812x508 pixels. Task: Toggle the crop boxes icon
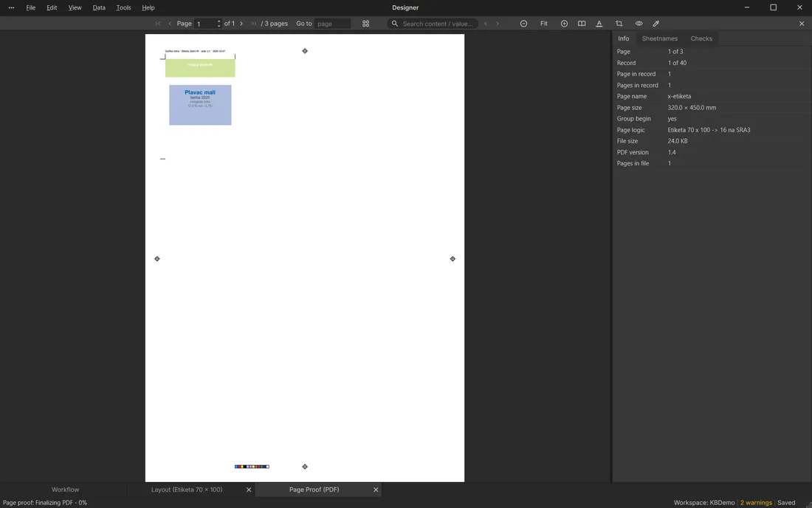tap(619, 24)
